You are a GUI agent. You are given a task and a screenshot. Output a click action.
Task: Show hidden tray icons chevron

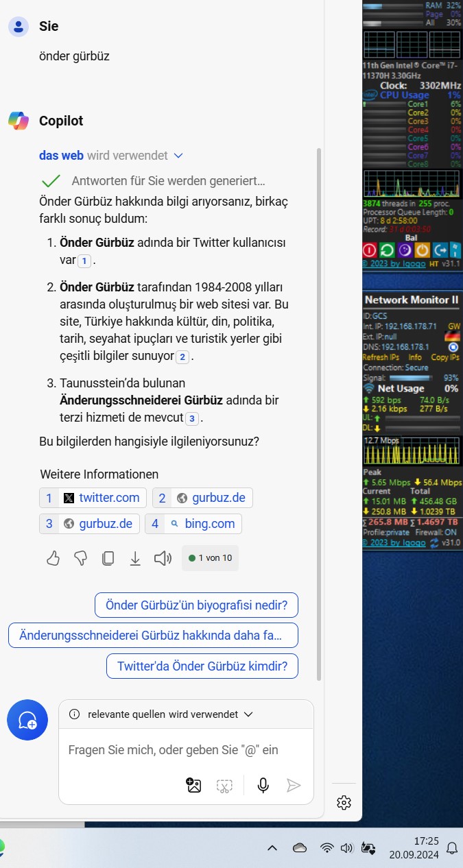point(272,848)
